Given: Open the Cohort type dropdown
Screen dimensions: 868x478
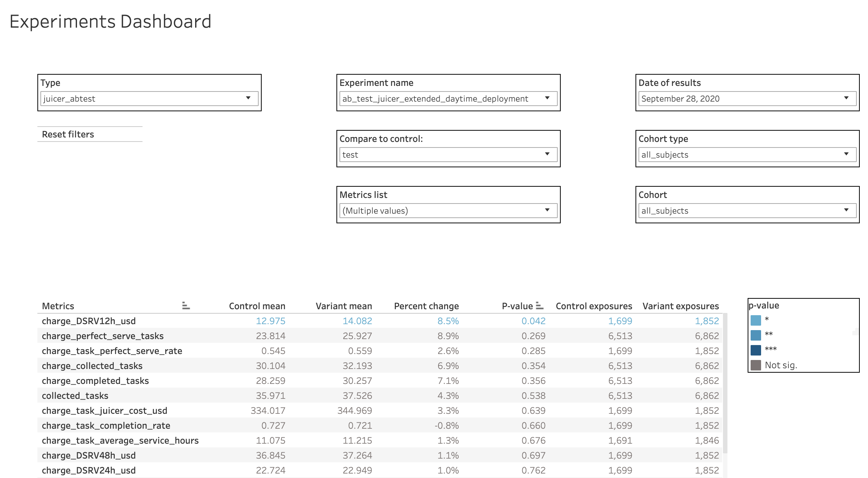Looking at the screenshot, I should coord(846,154).
